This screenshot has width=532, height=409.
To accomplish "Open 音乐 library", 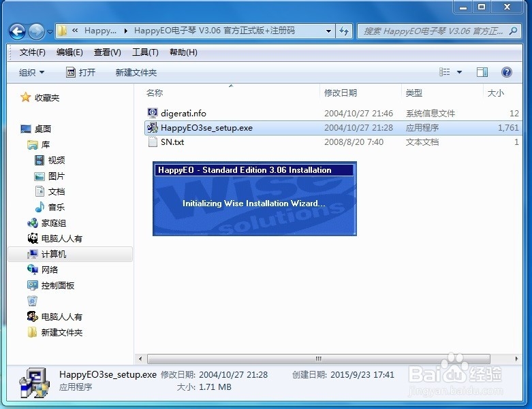I will point(57,207).
